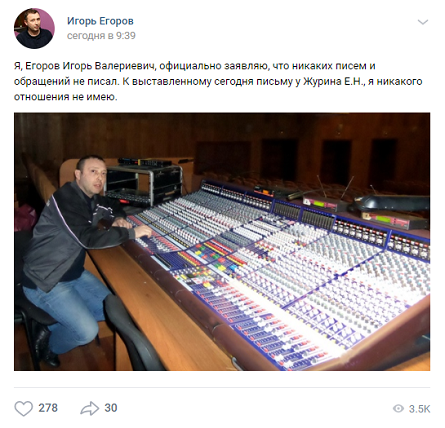Click the 278 likes counter
445x428 pixels.
coord(48,408)
